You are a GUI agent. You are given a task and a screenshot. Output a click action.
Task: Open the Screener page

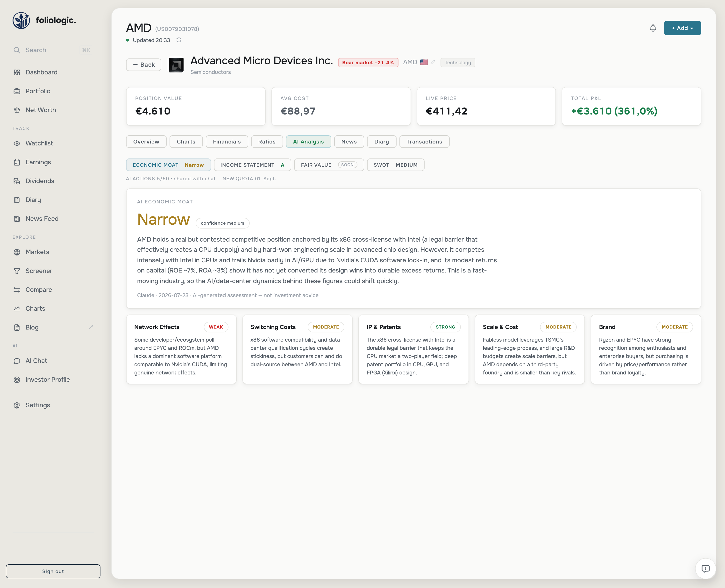tap(39, 271)
